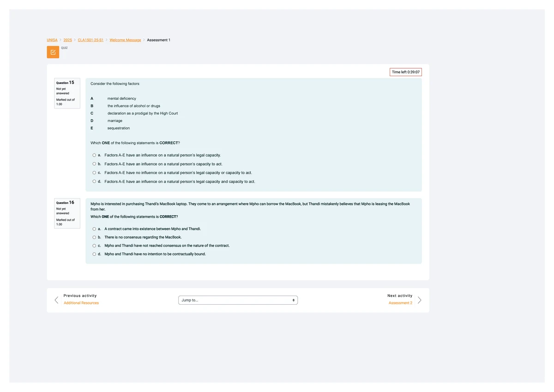Click the previous activity left arrow
This screenshot has height=392, width=554.
(56, 300)
